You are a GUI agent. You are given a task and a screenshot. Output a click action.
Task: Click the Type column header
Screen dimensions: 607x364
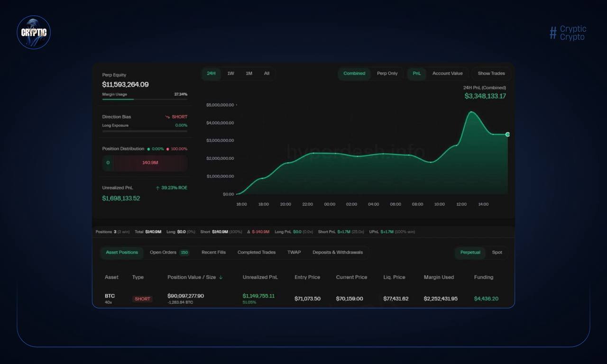138,277
